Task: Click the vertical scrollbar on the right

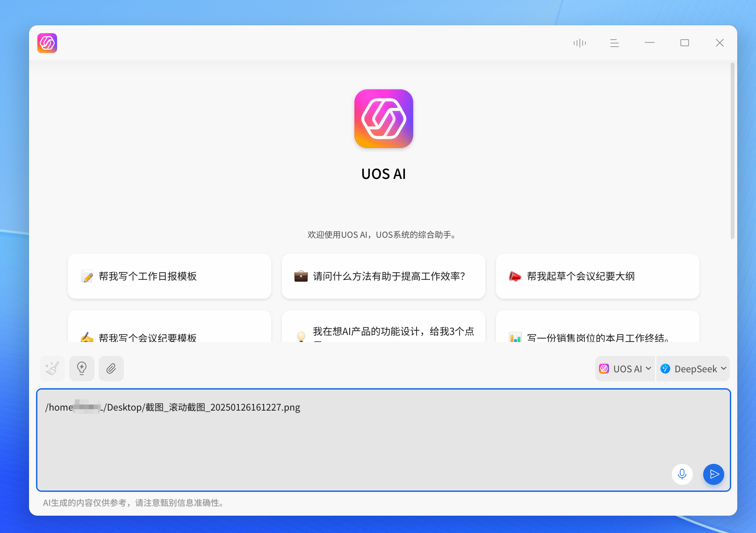Action: (733, 151)
